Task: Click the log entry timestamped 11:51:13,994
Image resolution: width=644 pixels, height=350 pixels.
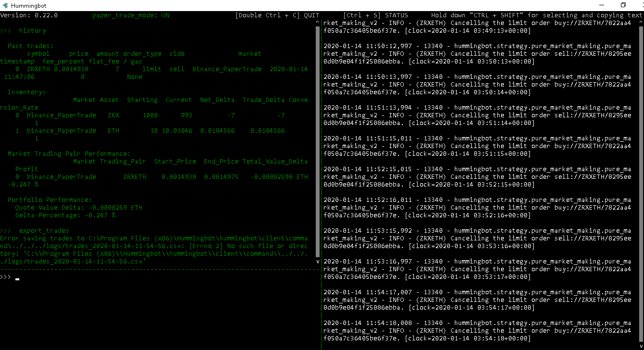Action: pyautogui.click(x=477, y=115)
